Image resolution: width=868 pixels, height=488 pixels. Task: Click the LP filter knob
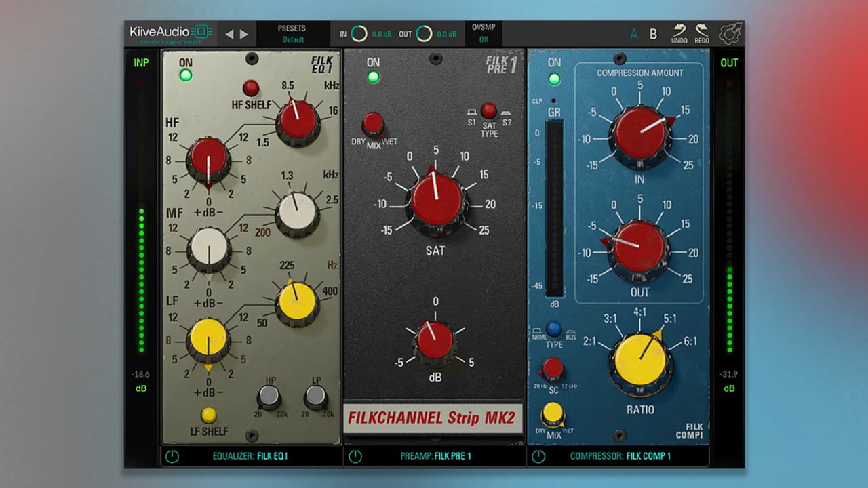coord(315,396)
